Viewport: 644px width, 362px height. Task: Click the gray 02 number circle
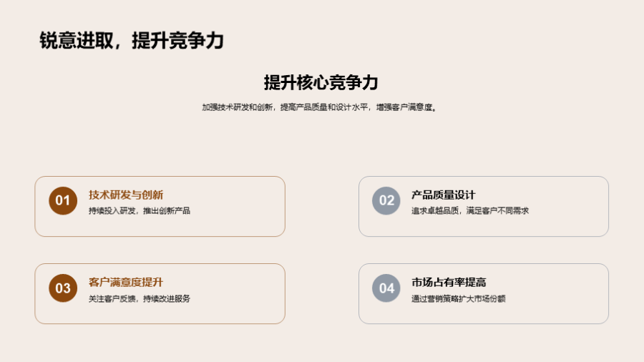[x=386, y=200]
